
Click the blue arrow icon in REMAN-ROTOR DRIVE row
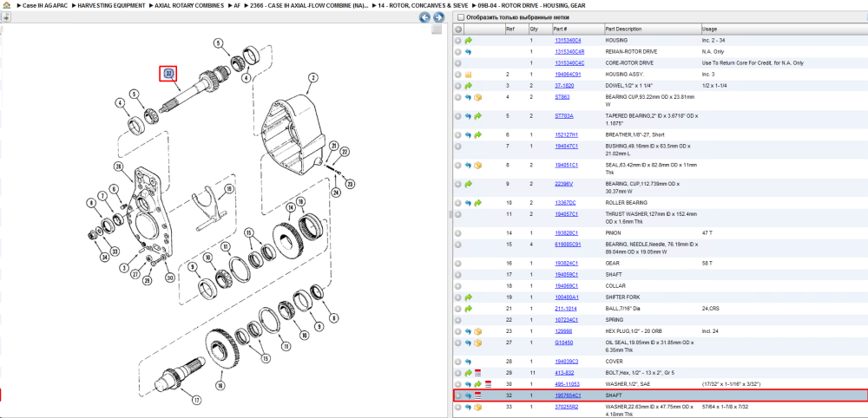pos(469,51)
